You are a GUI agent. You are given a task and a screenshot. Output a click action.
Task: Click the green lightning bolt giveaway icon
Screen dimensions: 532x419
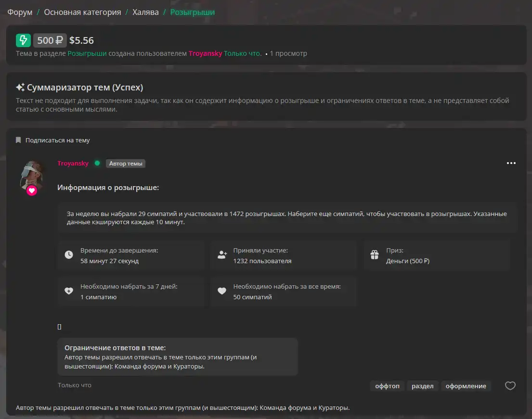(x=23, y=40)
